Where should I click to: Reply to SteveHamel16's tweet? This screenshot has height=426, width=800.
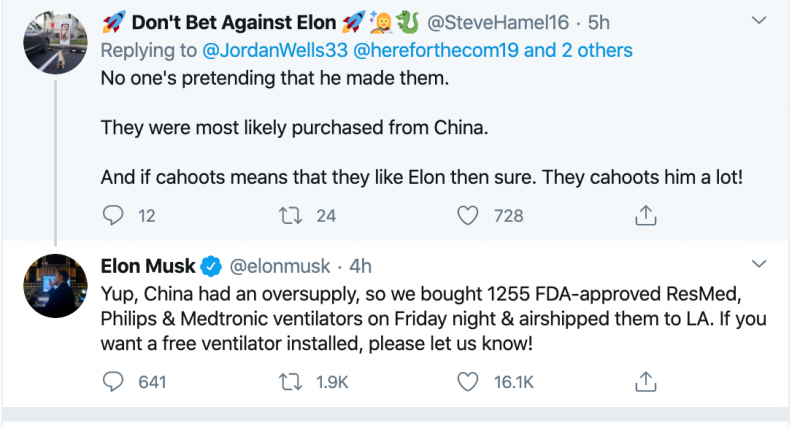click(x=115, y=215)
